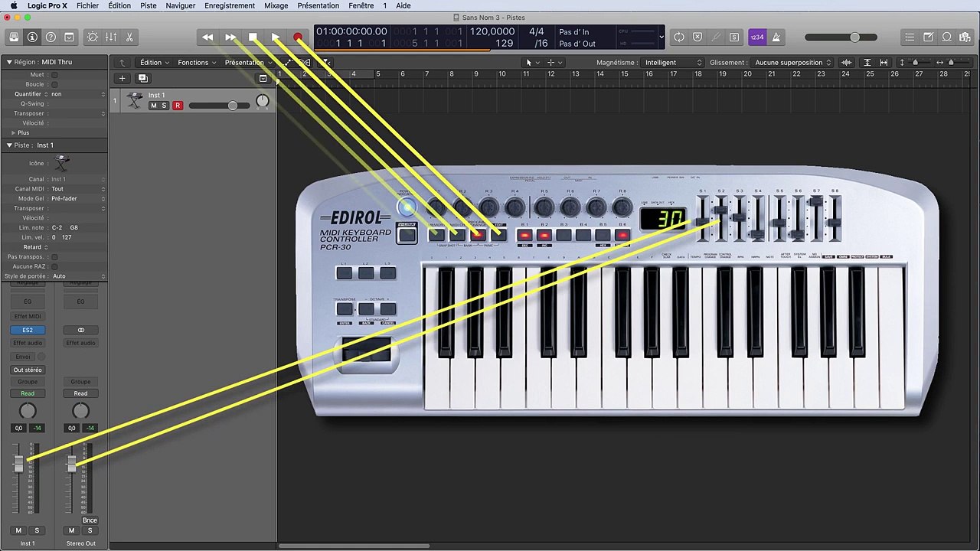The image size is (980, 551).
Task: Click the Effet MIDI slot
Action: pyautogui.click(x=28, y=316)
